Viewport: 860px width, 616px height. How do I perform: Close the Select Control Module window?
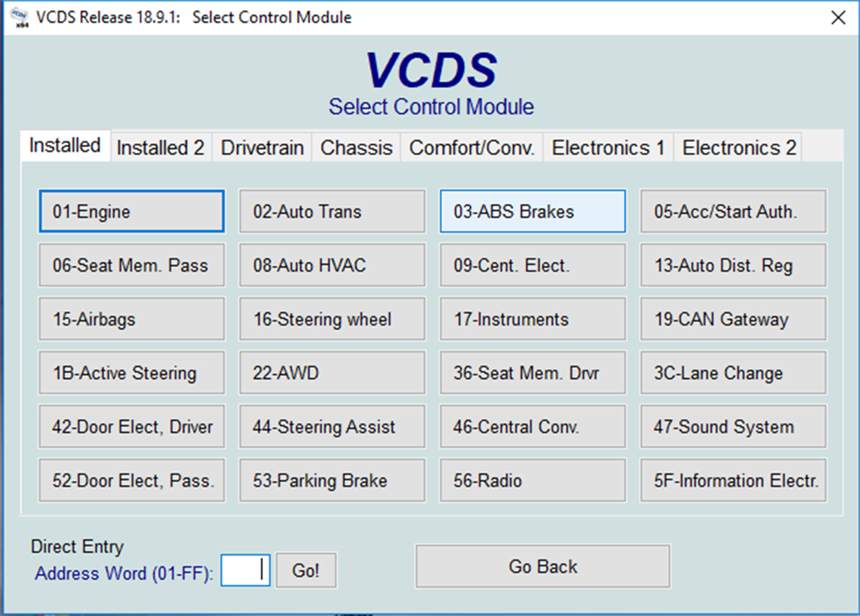click(838, 17)
